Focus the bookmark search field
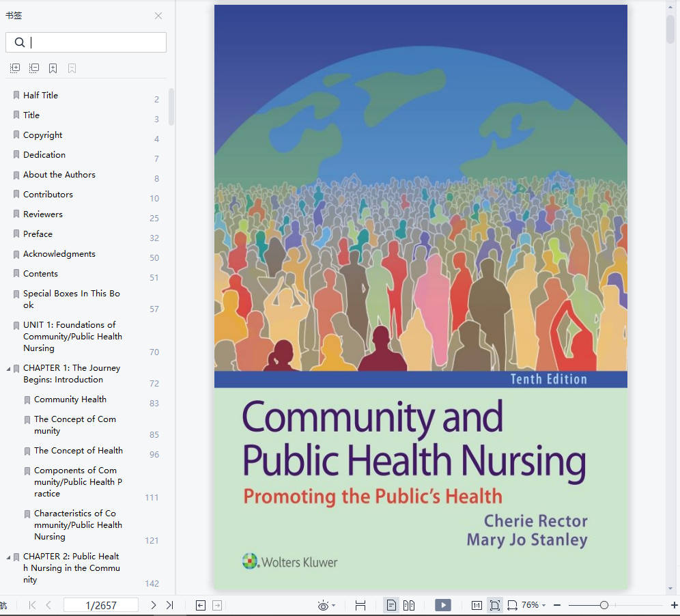The image size is (680, 616). pyautogui.click(x=86, y=42)
